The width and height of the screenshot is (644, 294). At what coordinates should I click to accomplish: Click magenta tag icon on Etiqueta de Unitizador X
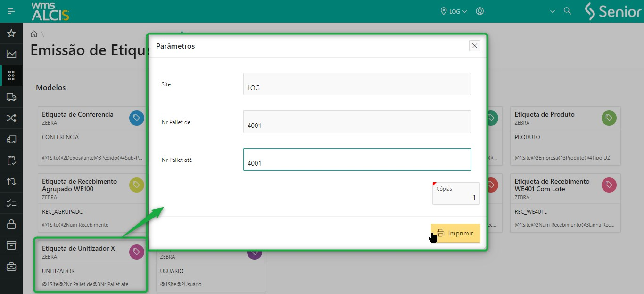[x=137, y=252]
